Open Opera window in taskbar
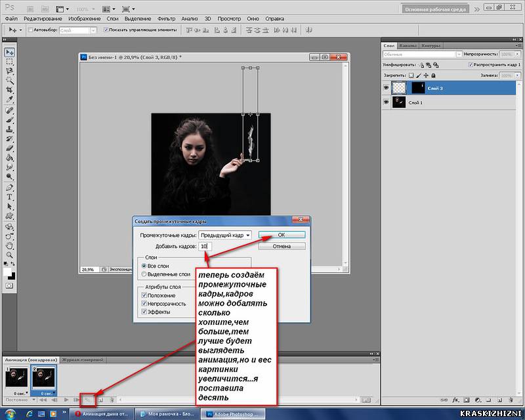Viewport: 525px width, 420px height. (102, 414)
